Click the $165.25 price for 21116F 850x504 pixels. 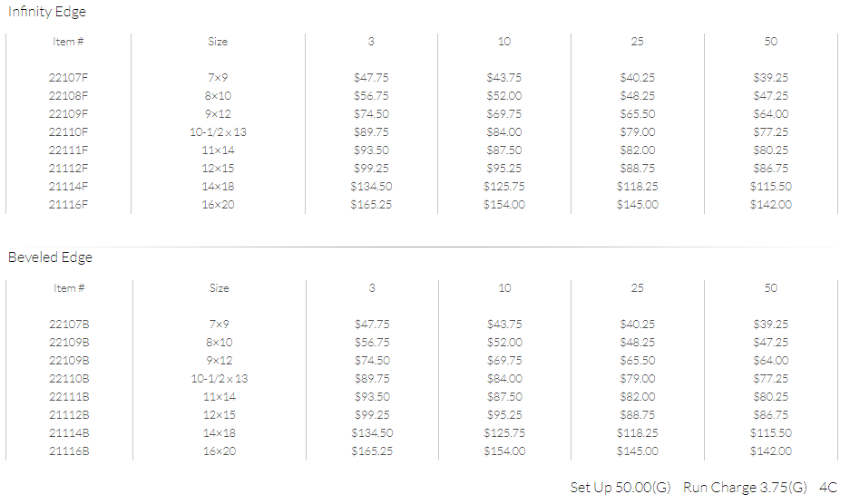coord(371,204)
